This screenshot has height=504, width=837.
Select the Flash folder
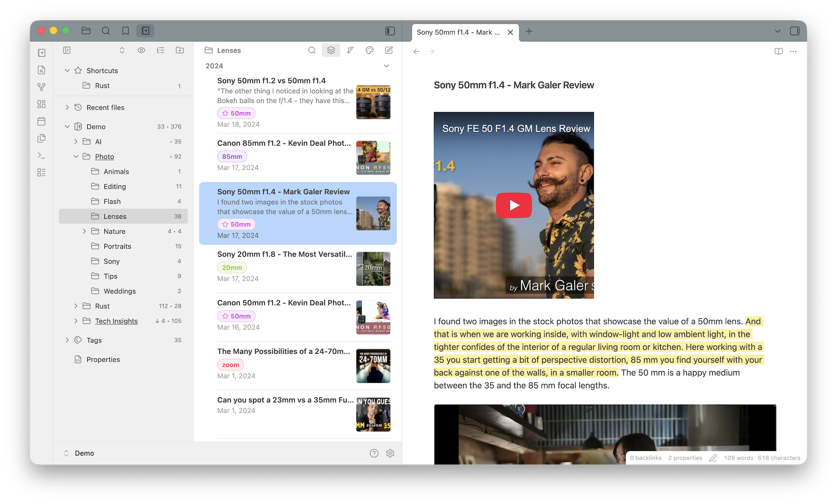point(123,202)
